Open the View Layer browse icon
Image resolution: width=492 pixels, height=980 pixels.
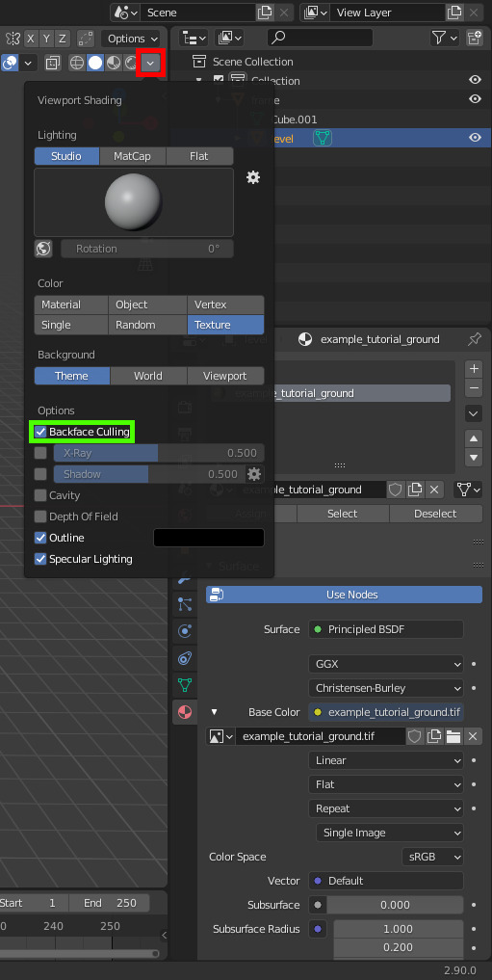coord(314,13)
